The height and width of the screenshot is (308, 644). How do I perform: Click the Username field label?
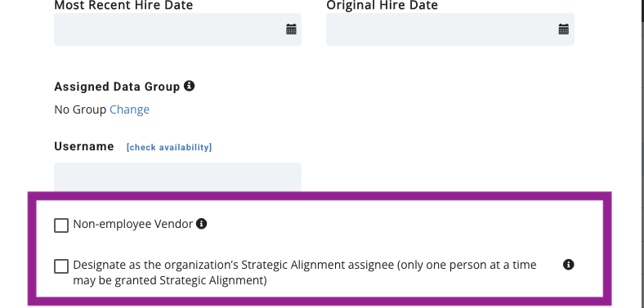[x=84, y=146]
